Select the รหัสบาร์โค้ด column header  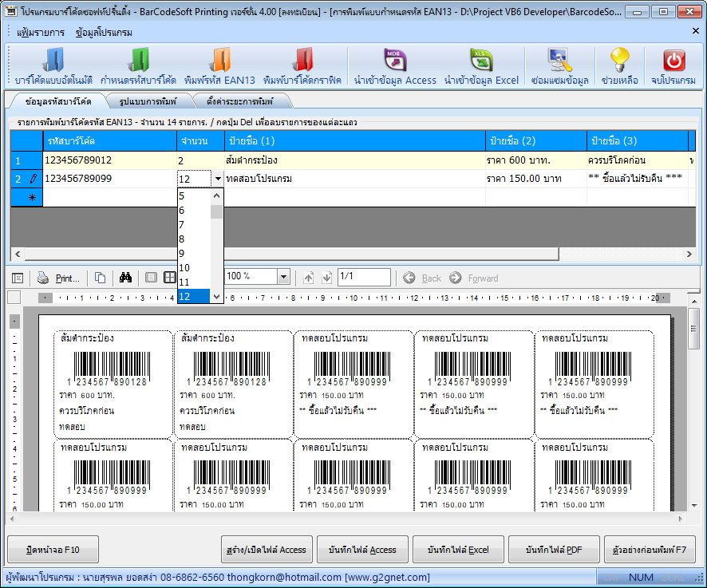(109, 140)
